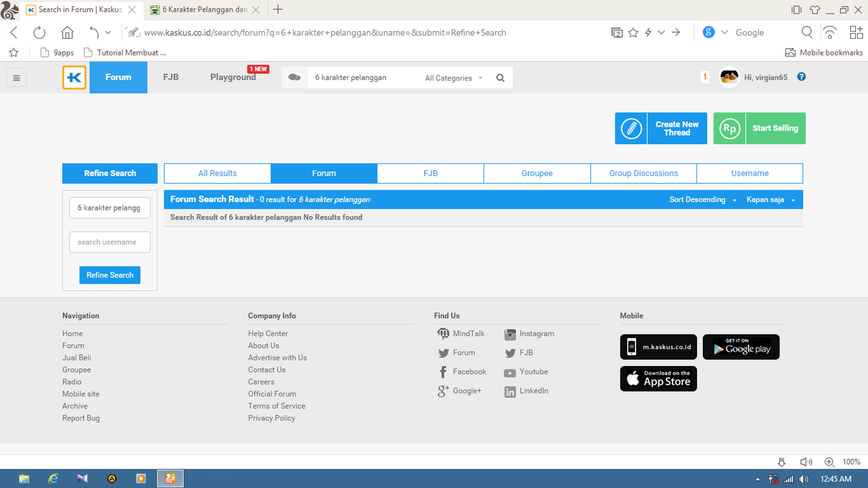Open the App Store badge

pos(658,379)
